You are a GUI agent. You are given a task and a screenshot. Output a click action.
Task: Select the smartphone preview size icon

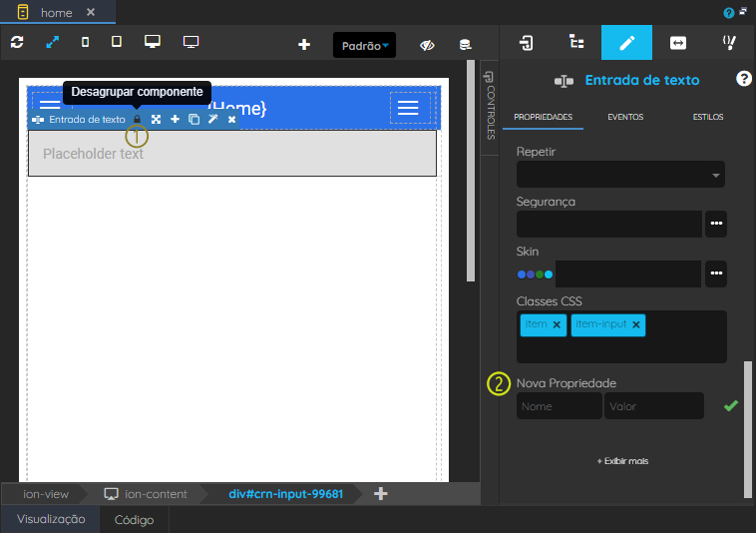click(86, 43)
